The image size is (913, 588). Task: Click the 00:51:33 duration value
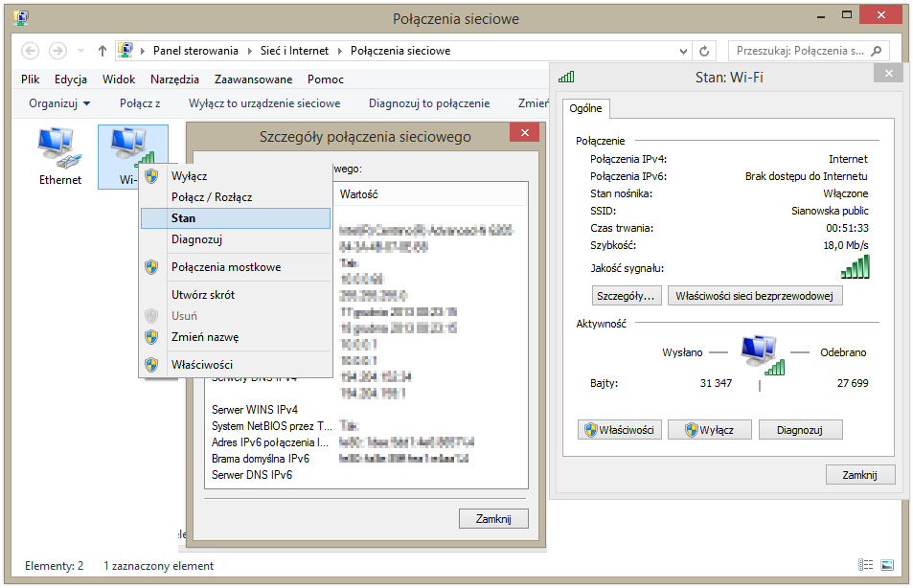pos(847,228)
